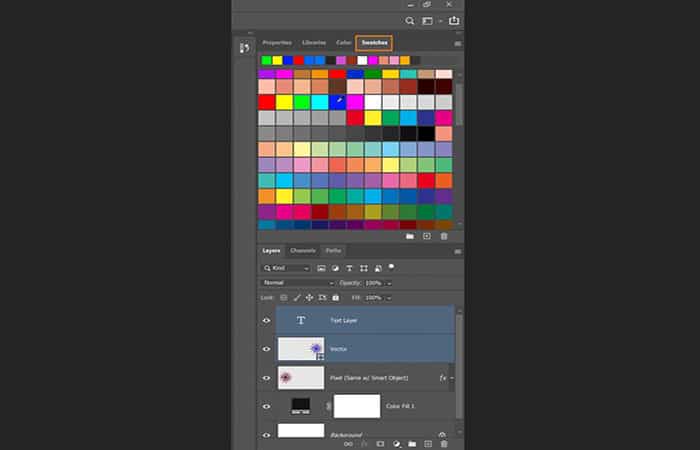Screen dimensions: 700x450
Task: Pick blue swatch under the eyedropper cursor
Action: [338, 102]
